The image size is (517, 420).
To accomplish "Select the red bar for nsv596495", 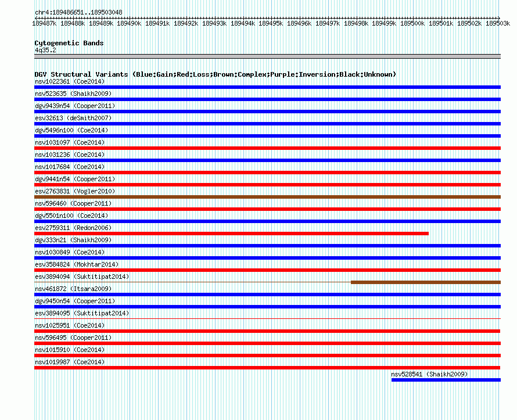I will [x=267, y=343].
